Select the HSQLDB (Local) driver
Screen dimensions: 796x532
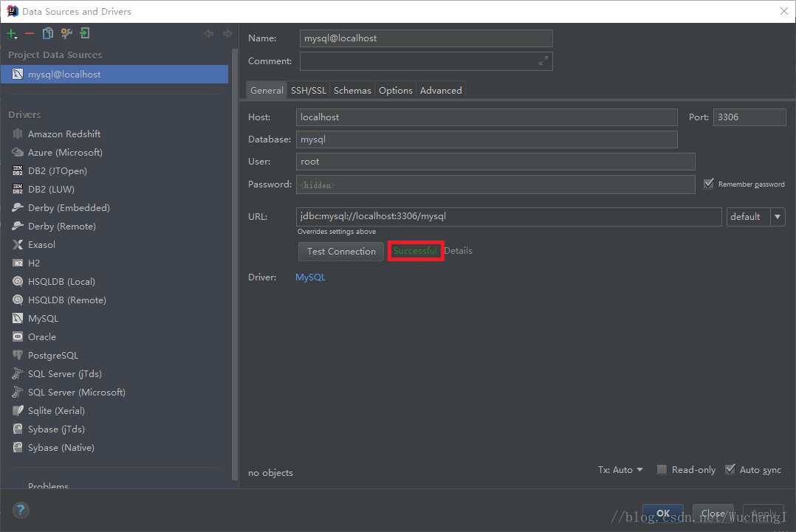pos(61,281)
